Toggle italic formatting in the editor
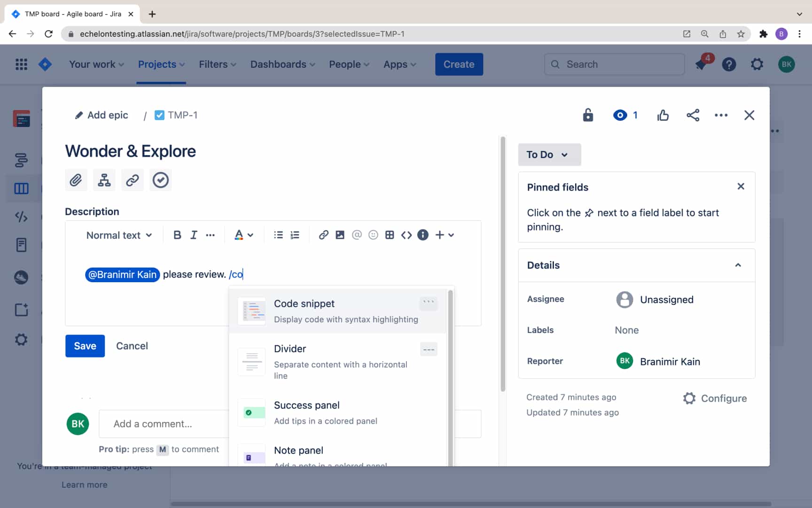812x508 pixels. (x=193, y=235)
